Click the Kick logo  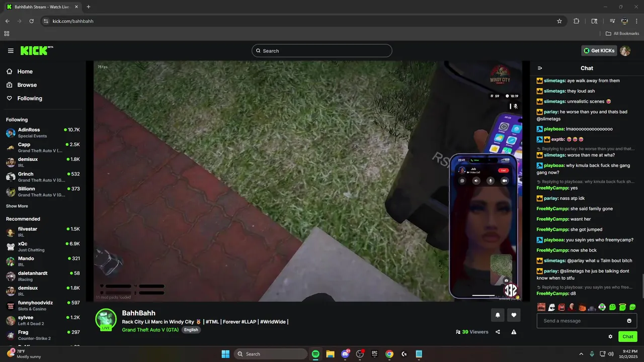(36, 50)
